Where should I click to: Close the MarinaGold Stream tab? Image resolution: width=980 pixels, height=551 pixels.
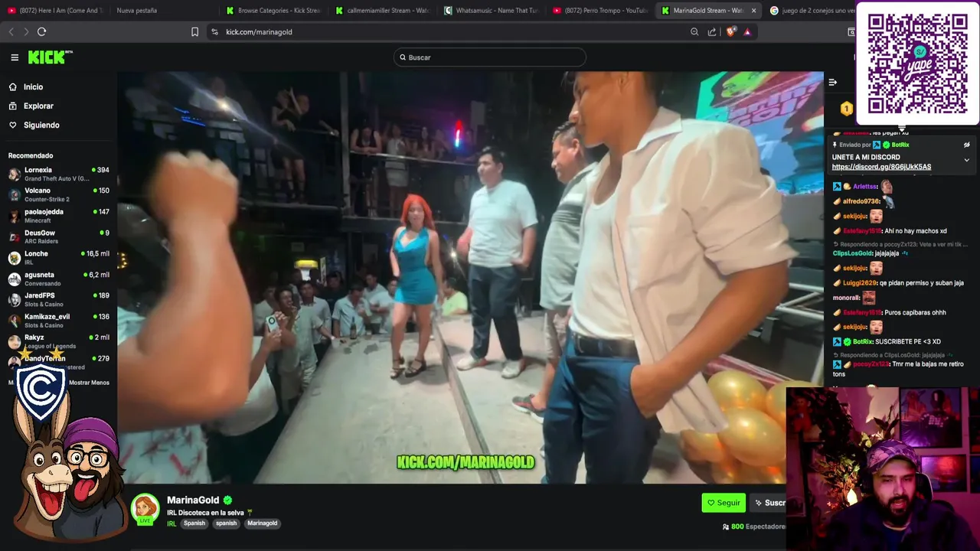753,11
